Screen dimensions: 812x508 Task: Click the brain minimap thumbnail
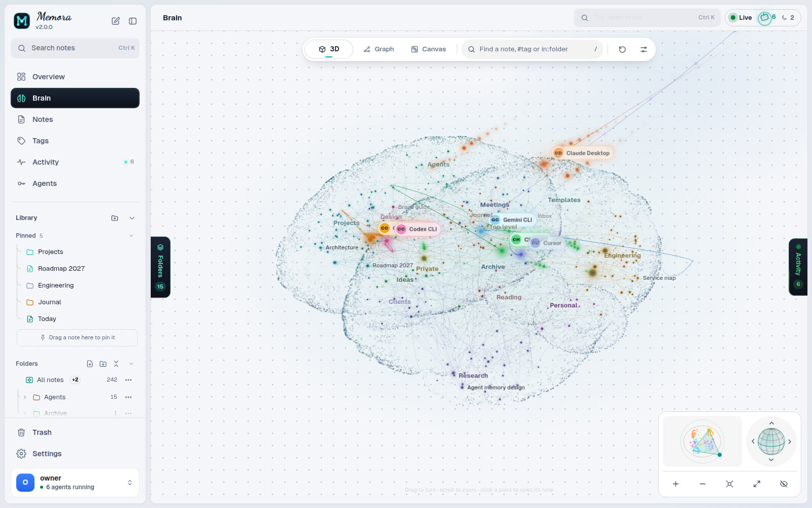(x=702, y=441)
